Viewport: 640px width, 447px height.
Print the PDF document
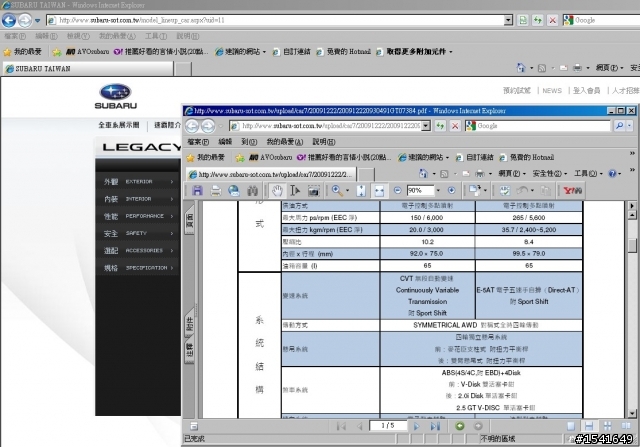216,190
